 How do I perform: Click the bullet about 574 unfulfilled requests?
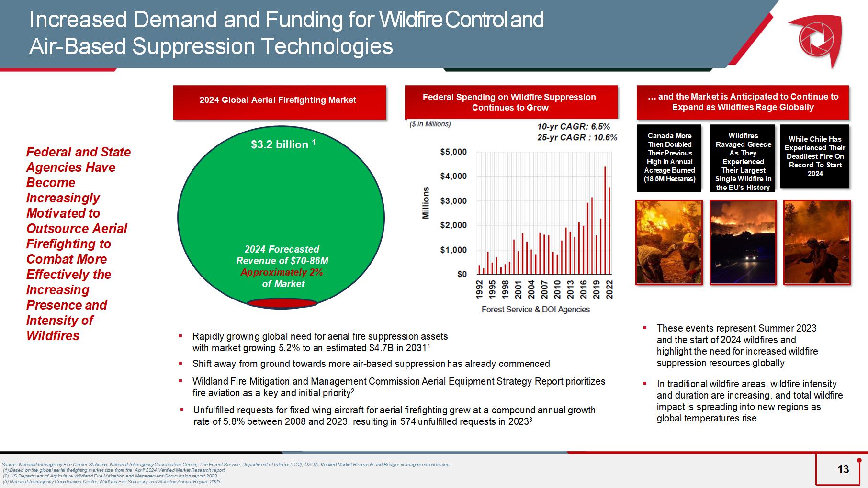click(394, 416)
